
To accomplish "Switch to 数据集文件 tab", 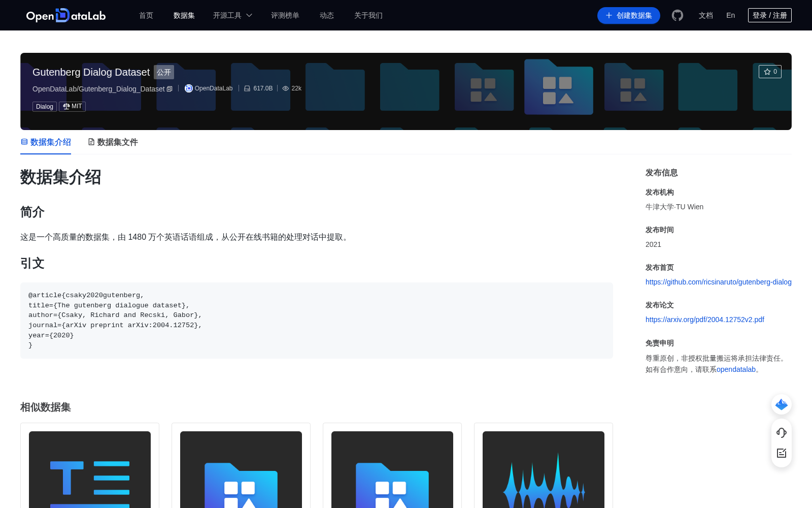I will click(113, 142).
